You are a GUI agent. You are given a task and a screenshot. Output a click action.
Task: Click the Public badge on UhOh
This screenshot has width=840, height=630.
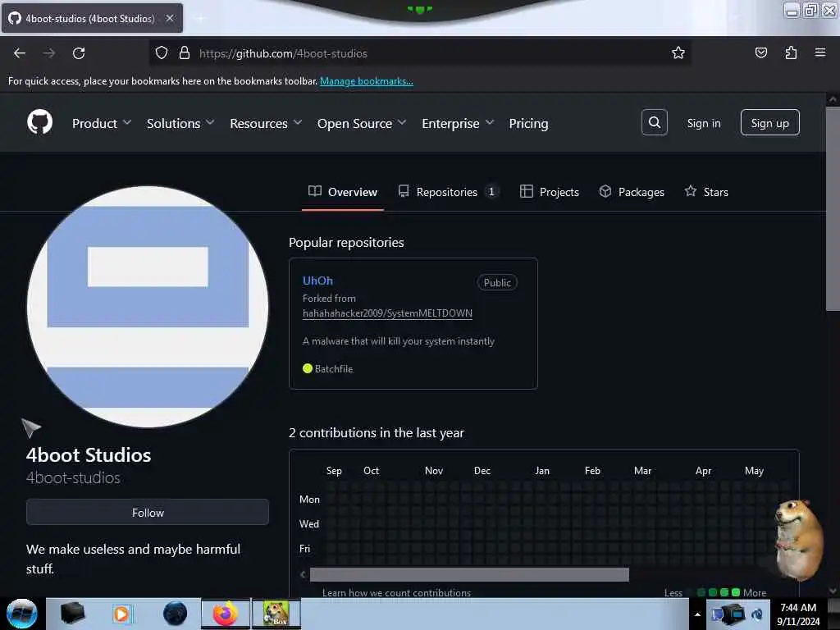pos(497,282)
